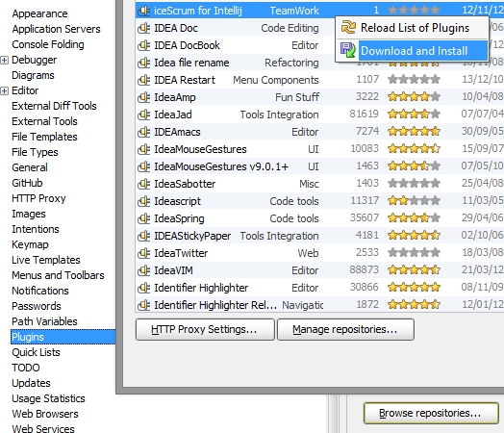Image resolution: width=504 pixels, height=433 pixels.
Task: Select External Tools settings
Action: point(44,121)
